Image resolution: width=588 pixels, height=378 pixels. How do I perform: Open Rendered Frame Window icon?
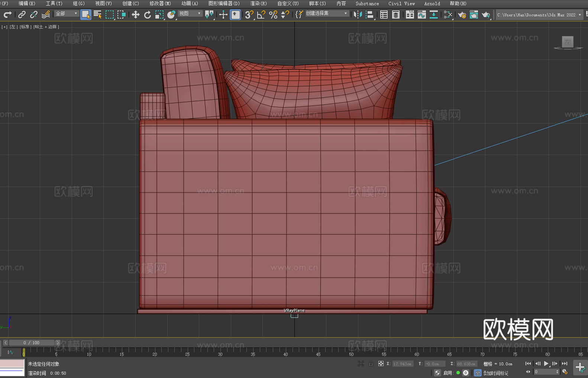tap(474, 14)
